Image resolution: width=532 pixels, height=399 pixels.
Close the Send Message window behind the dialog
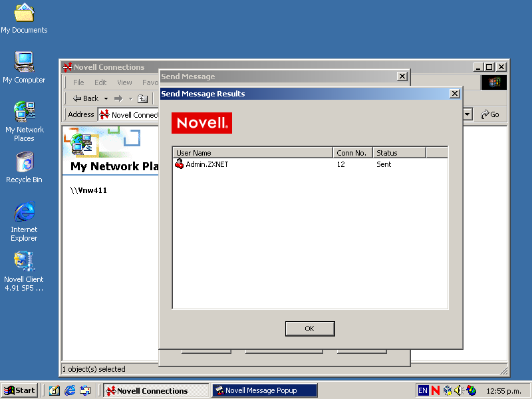[402, 76]
